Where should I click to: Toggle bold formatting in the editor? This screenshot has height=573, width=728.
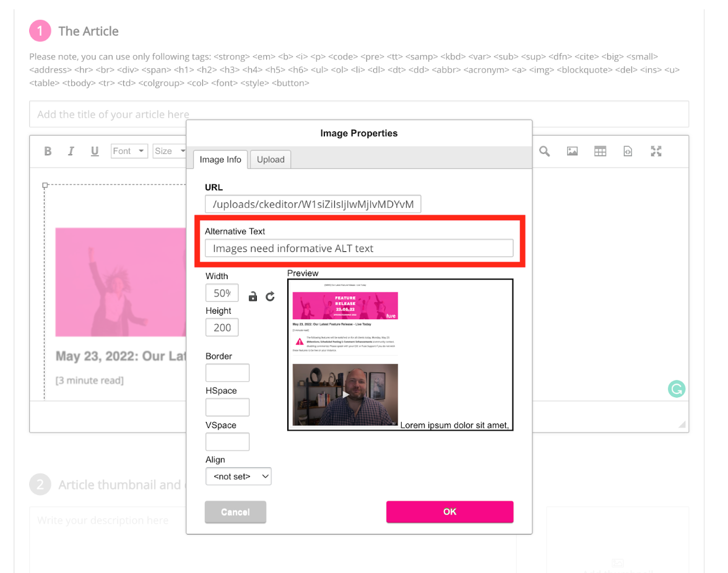48,150
